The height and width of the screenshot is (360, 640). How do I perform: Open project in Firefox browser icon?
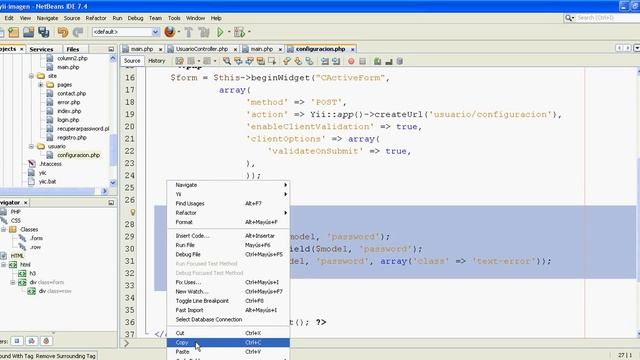(x=169, y=32)
